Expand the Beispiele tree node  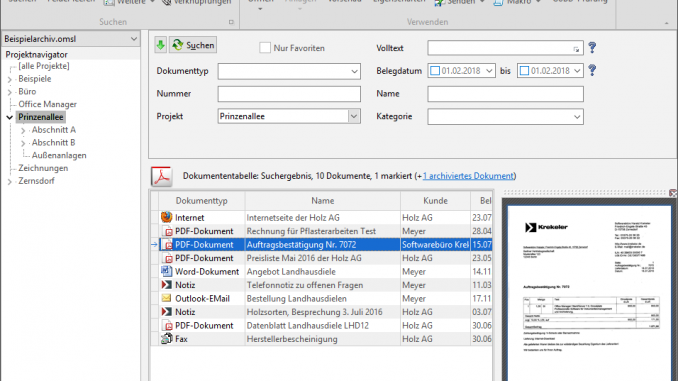[10, 79]
